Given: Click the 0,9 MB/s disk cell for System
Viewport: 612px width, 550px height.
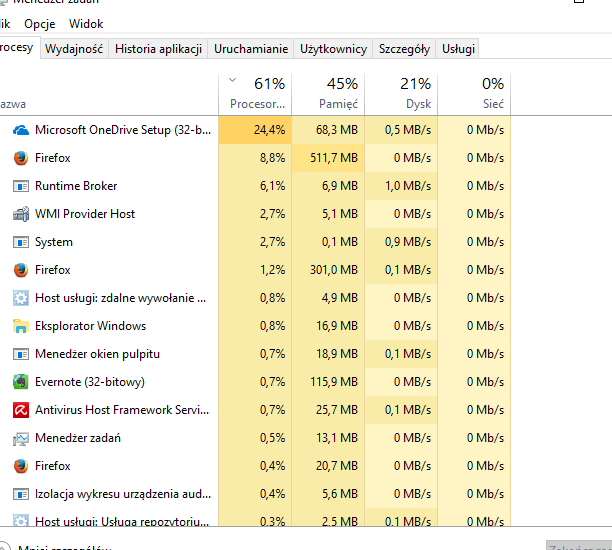Looking at the screenshot, I should pyautogui.click(x=401, y=242).
